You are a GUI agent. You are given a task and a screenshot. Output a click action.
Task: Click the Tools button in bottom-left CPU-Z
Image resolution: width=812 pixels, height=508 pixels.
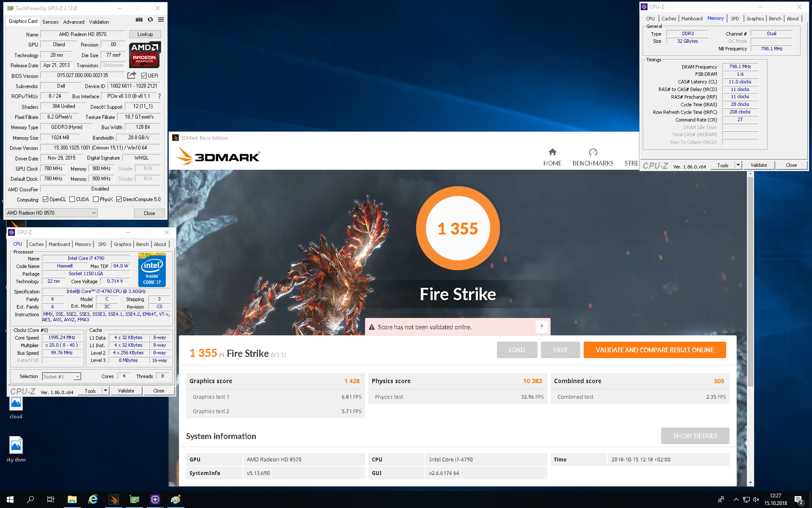click(x=91, y=391)
